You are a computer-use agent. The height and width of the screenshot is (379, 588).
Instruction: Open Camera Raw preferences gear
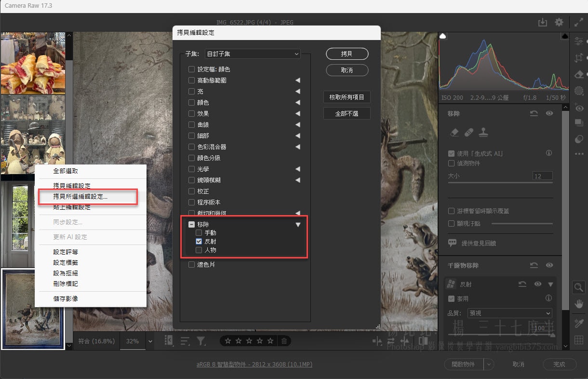pyautogui.click(x=559, y=22)
